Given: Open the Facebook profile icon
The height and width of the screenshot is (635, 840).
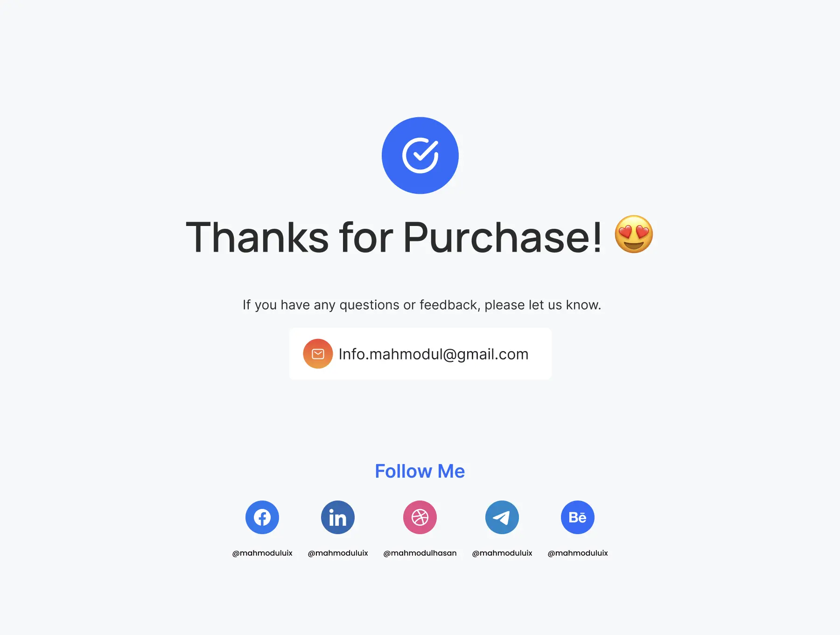Looking at the screenshot, I should (262, 517).
